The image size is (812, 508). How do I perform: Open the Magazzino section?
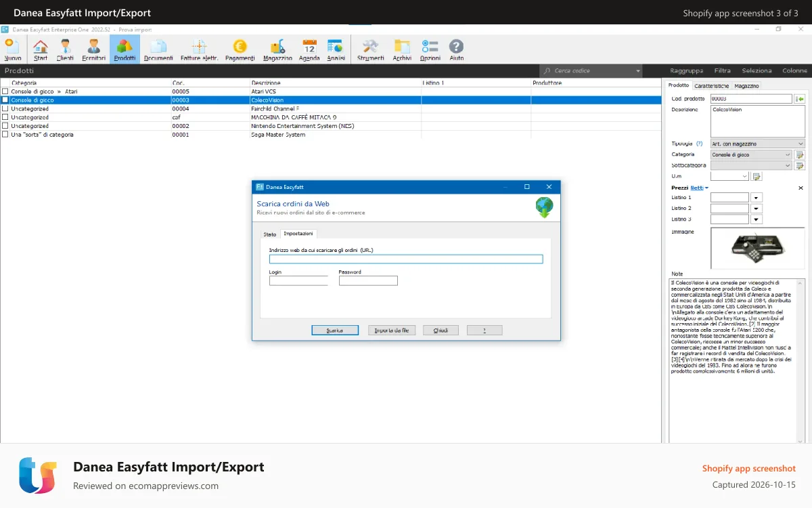[x=277, y=50]
